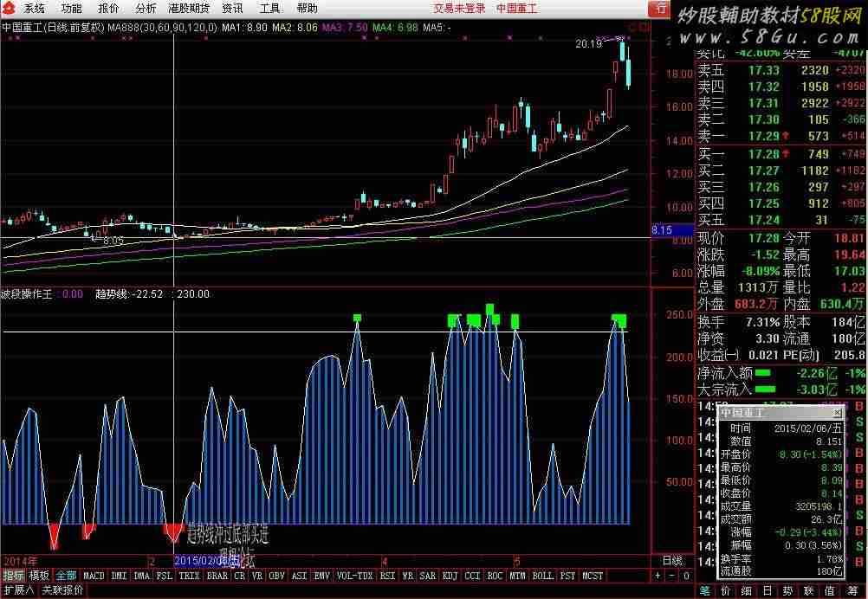Click the 中国重工(日线,前复权) chart title
The image size is (868, 599).
[x=53, y=27]
